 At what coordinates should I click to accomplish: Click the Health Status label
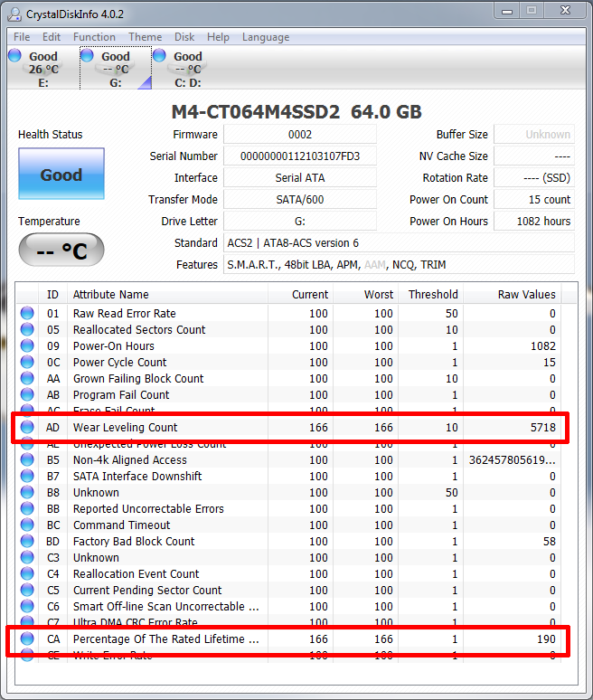point(50,135)
